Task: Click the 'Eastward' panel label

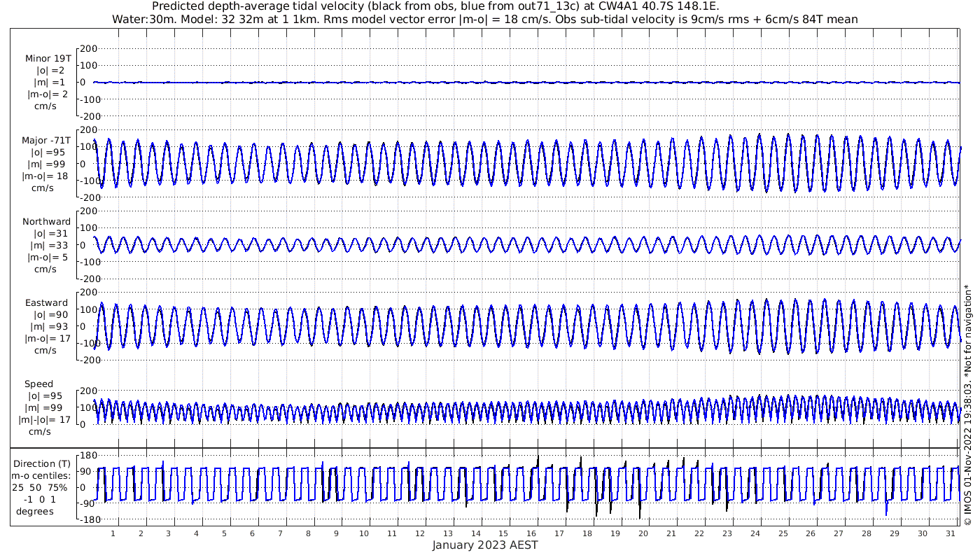Action: point(46,303)
